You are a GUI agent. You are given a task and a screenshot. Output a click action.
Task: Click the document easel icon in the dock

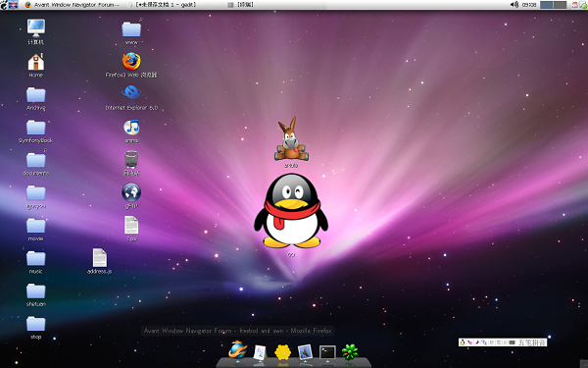(x=260, y=352)
